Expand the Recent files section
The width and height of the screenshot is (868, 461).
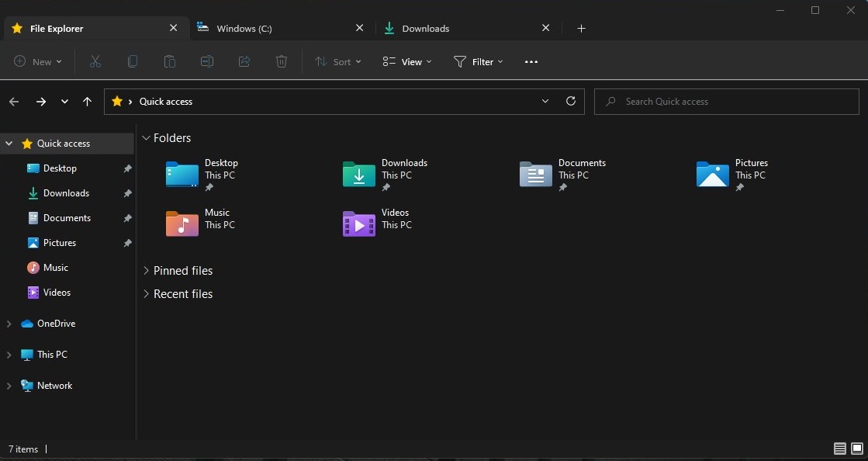point(146,293)
